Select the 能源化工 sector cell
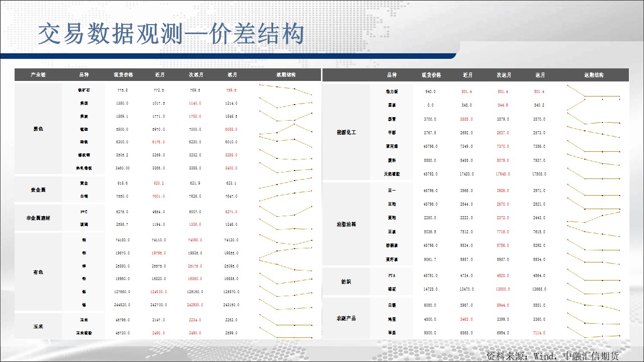Viewport: 644px width, 362px height. (x=346, y=133)
